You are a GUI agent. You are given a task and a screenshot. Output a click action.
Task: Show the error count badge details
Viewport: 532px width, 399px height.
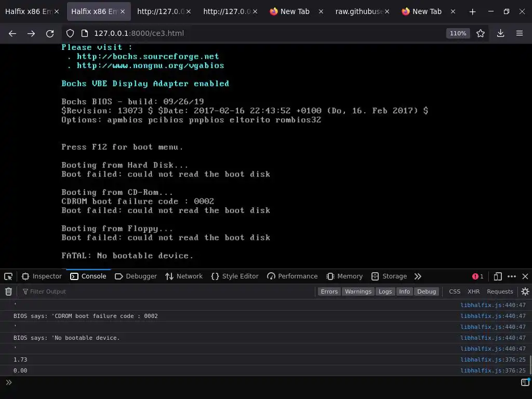478,276
